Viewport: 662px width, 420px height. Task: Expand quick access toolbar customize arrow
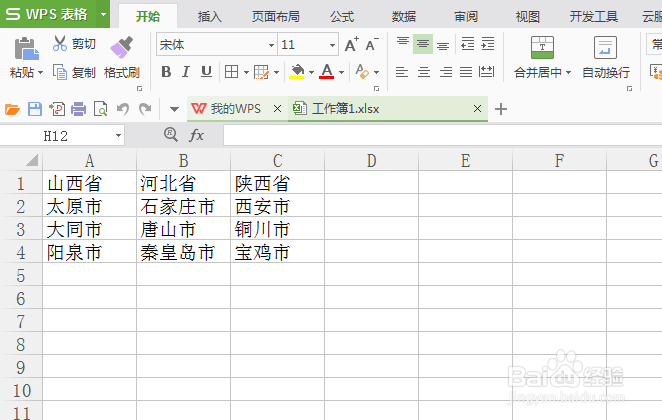click(174, 109)
